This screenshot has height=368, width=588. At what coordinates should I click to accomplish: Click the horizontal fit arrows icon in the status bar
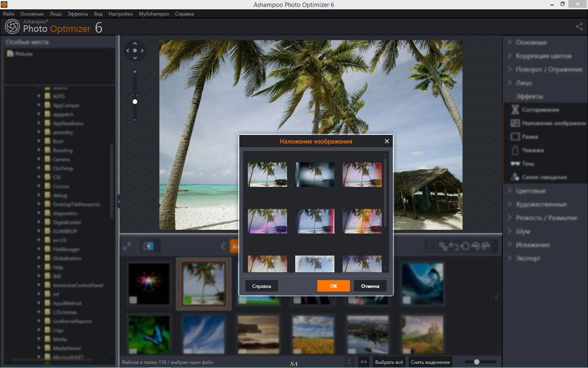pos(363,362)
